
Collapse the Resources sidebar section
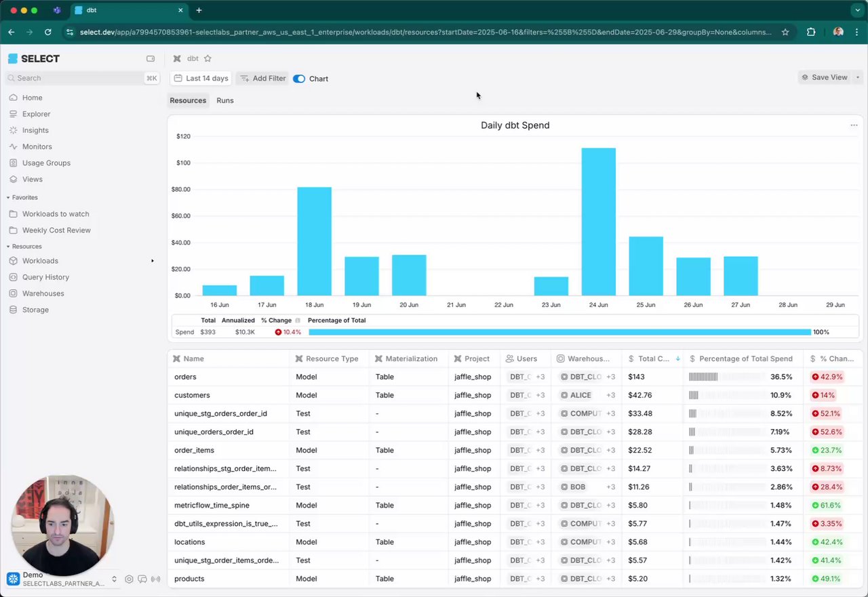click(x=24, y=247)
